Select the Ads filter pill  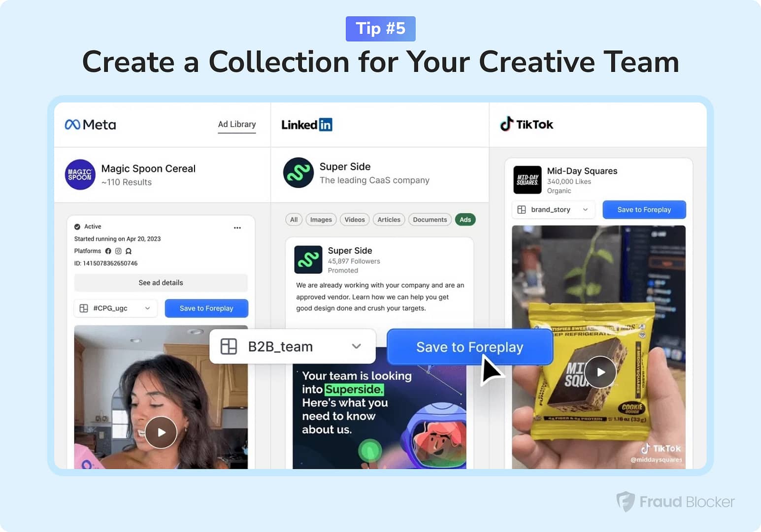465,220
